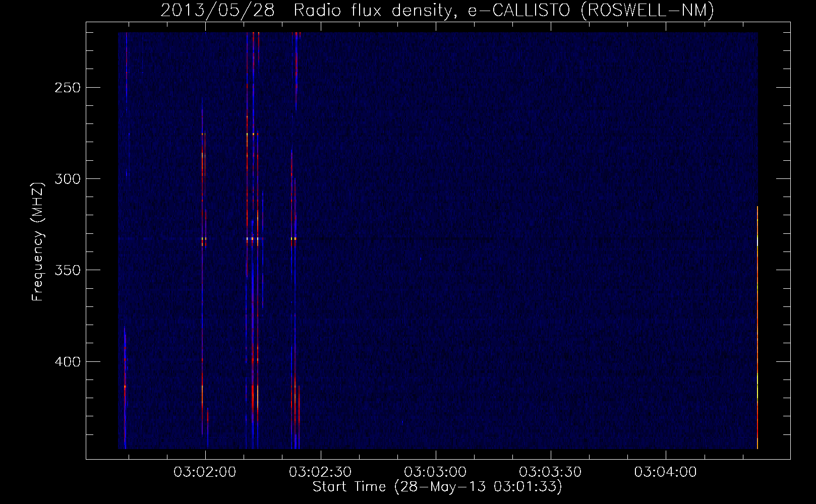The image size is (816, 504).
Task: Click the bright vertical streak at the spectrogram's right edge
Action: 757,328
